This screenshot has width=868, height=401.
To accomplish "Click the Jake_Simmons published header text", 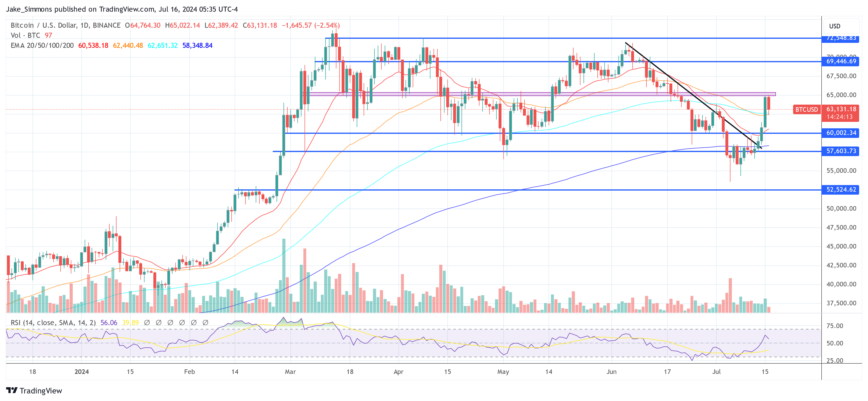I will click(122, 9).
